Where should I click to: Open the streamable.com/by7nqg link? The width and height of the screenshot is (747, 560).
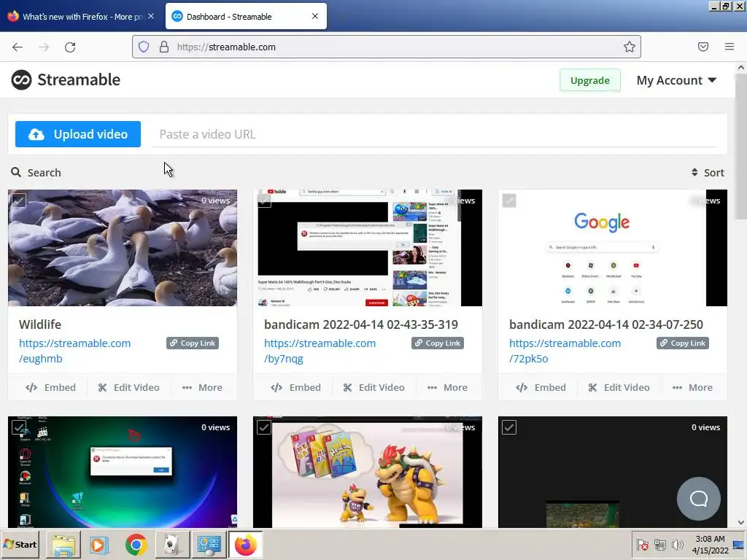(x=320, y=351)
